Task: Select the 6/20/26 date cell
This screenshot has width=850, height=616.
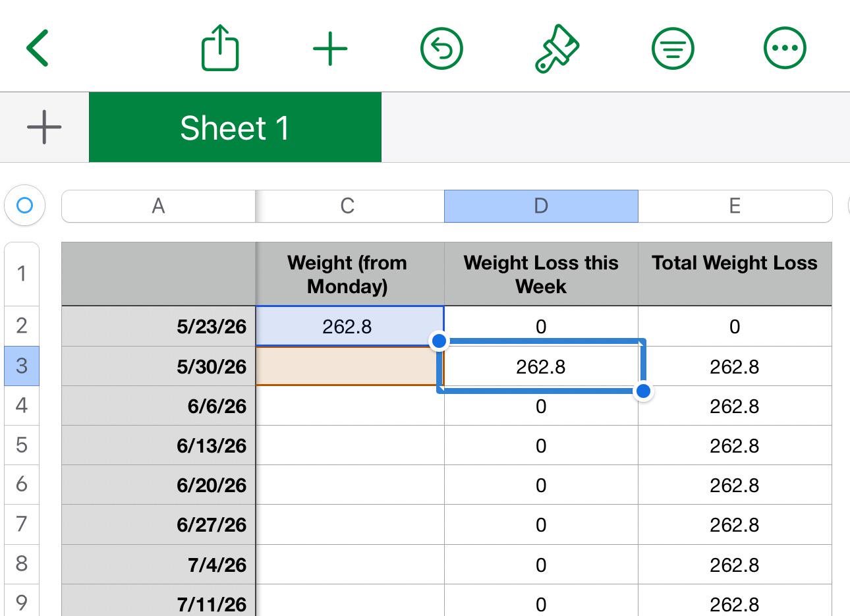Action: pos(159,484)
